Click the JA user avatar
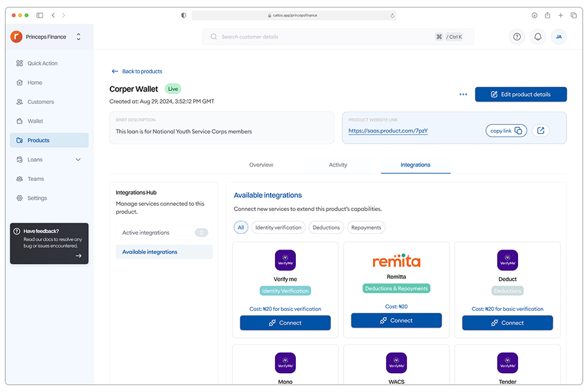588x392 pixels. 559,37
